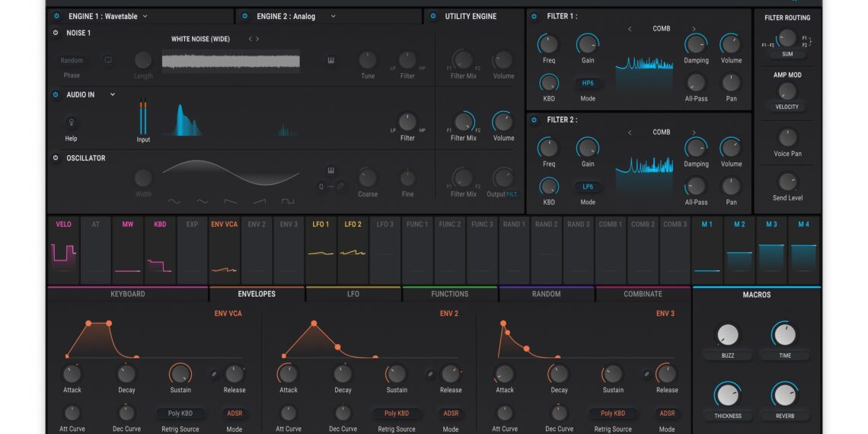Open Filter 1 HP6 mode selector
The height and width of the screenshot is (434, 868).
coord(588,83)
